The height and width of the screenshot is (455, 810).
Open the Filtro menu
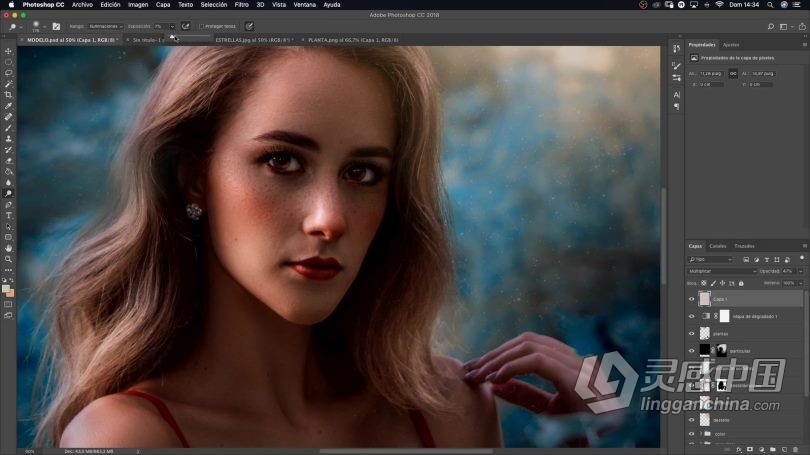click(241, 5)
